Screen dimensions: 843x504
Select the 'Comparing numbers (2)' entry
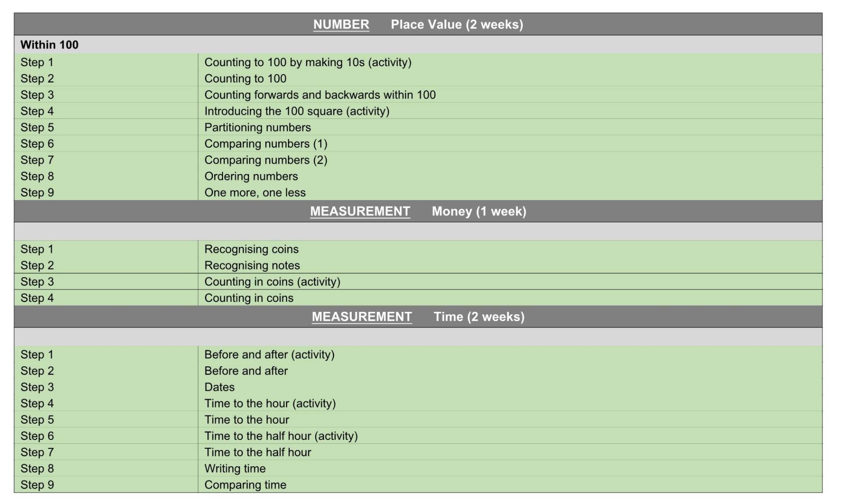click(266, 160)
